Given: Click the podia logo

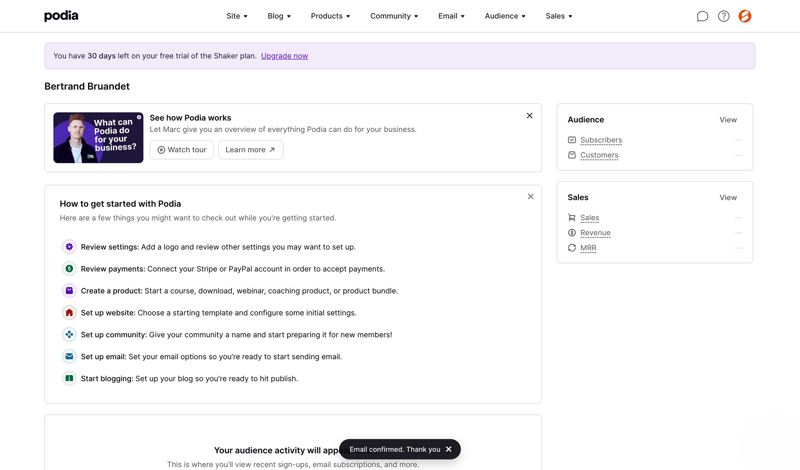Looking at the screenshot, I should [x=61, y=16].
